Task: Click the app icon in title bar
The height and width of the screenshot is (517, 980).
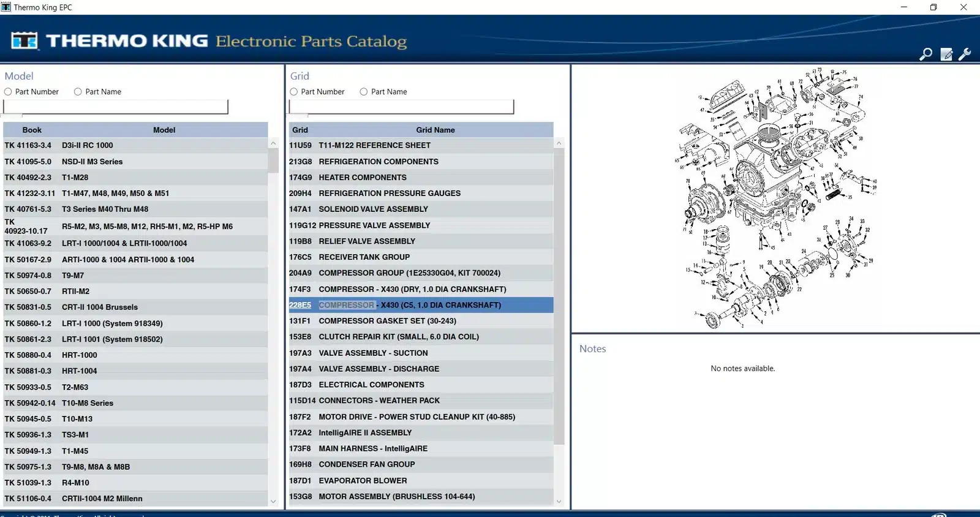Action: [6, 7]
